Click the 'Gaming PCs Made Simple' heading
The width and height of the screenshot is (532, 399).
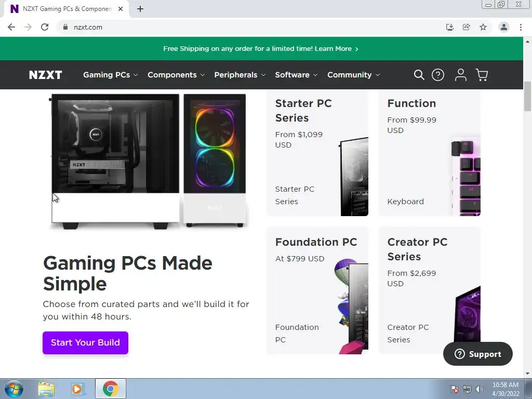pyautogui.click(x=128, y=273)
